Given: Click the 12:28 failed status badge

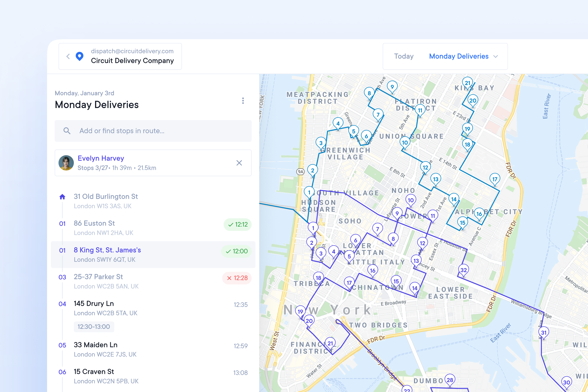Looking at the screenshot, I should 237,278.
